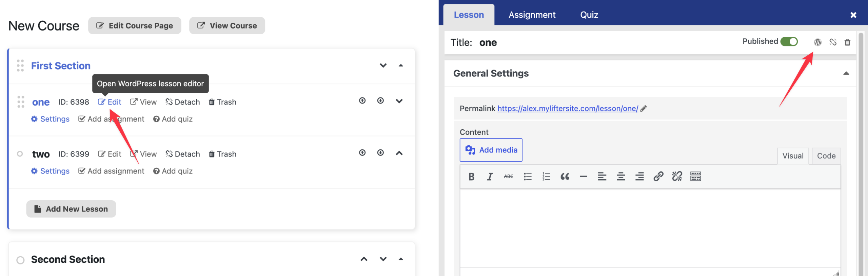Viewport: 868px width, 276px height.
Task: Move Second Section up with chevron
Action: tap(364, 259)
